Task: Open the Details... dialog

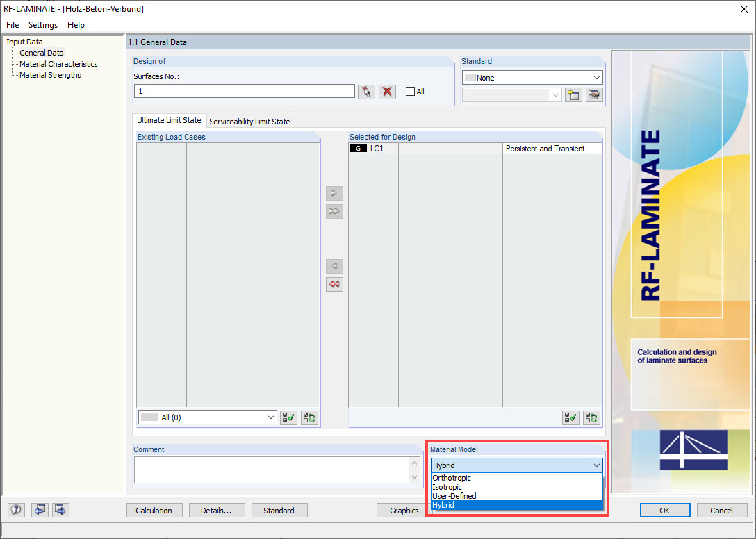Action: point(217,510)
